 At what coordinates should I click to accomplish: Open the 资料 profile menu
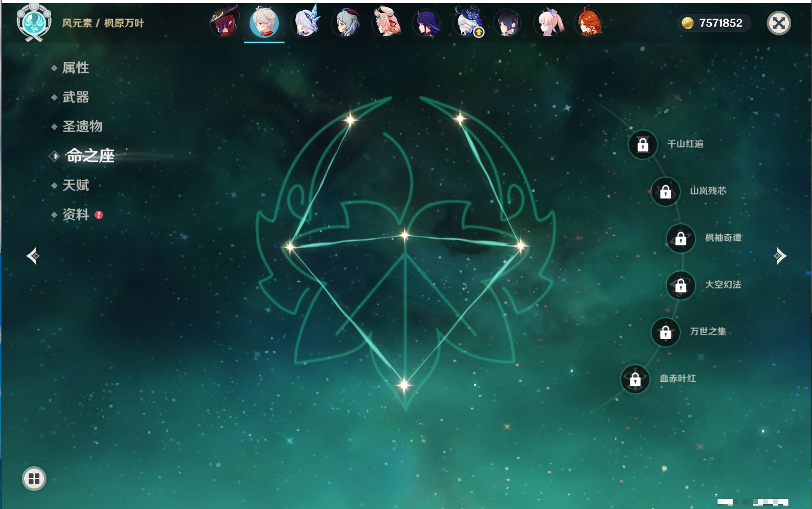click(75, 214)
